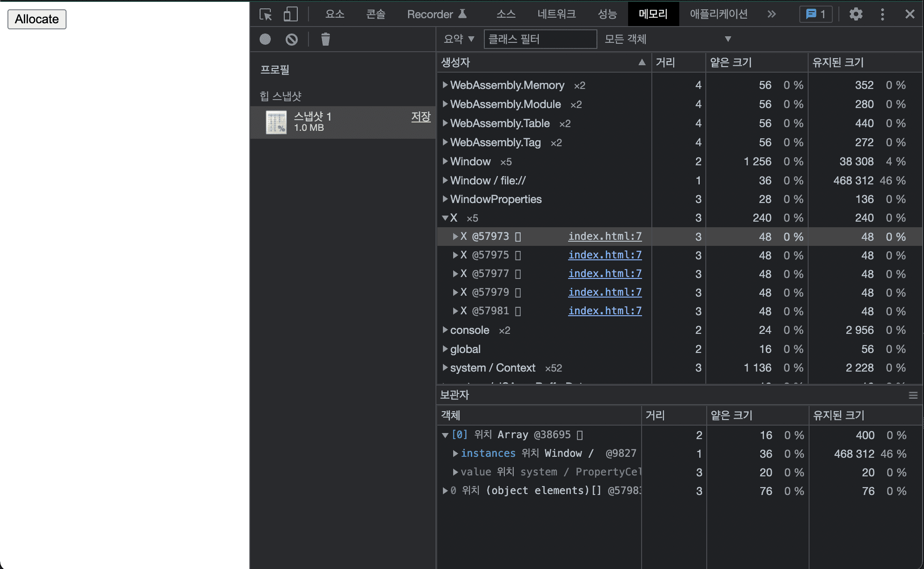Show hidden panels via the chevron
Image resolution: width=924 pixels, height=569 pixels.
(x=771, y=14)
